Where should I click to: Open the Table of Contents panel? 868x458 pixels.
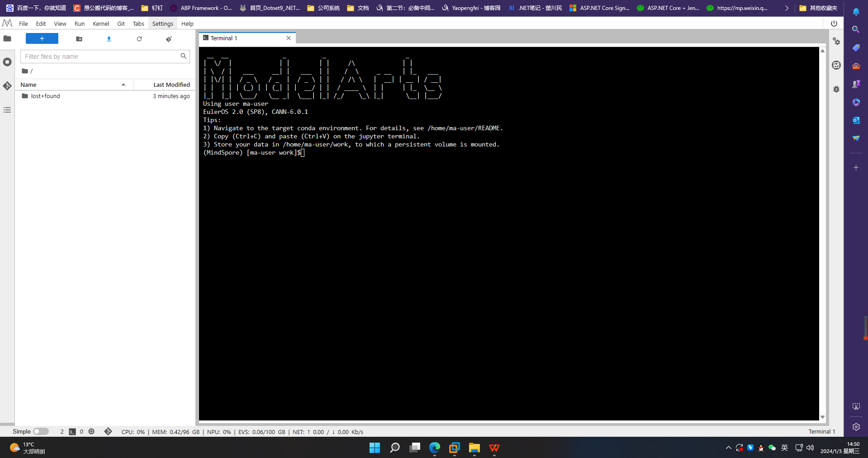7,110
